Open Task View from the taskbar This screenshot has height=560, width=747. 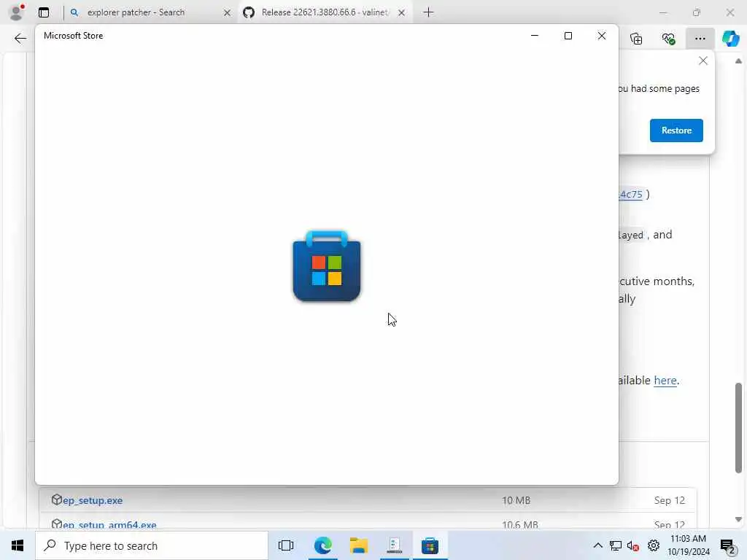click(286, 545)
